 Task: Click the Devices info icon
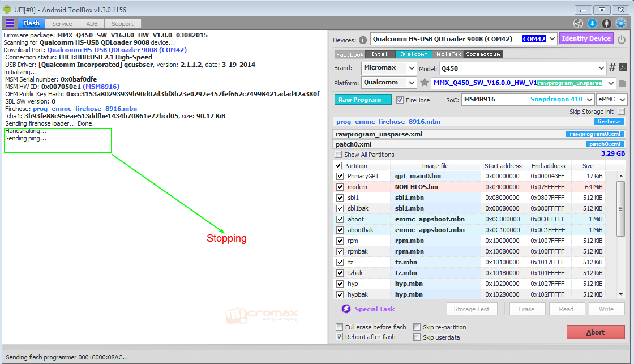click(x=363, y=40)
